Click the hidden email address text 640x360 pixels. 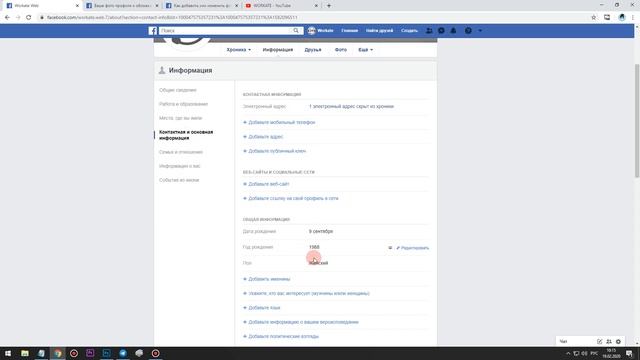(x=351, y=107)
